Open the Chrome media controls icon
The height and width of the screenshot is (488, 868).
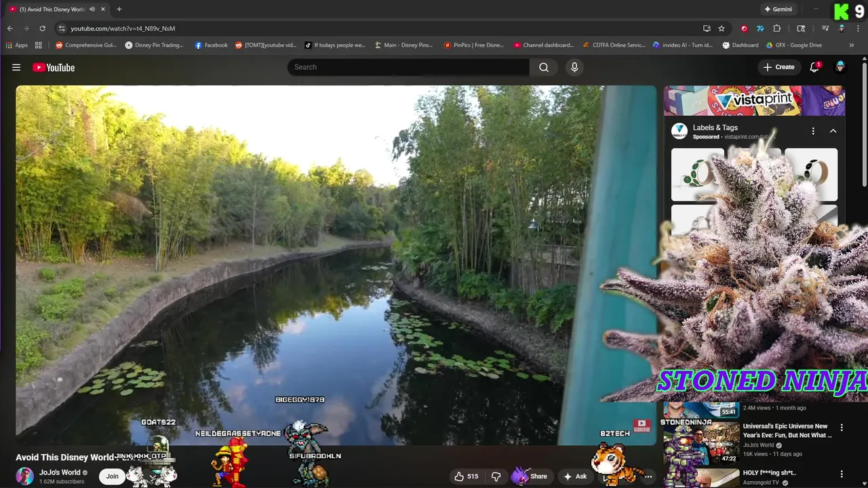point(825,28)
